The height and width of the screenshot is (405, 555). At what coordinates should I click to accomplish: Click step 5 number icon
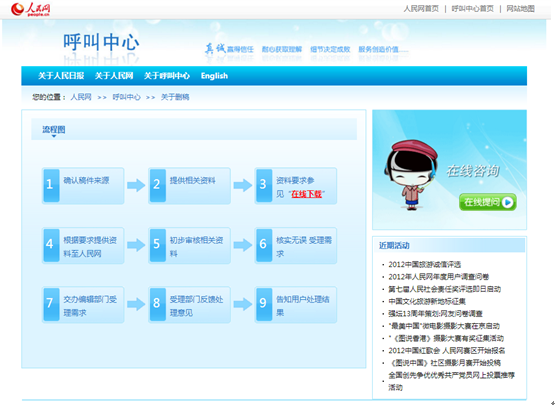coord(158,245)
